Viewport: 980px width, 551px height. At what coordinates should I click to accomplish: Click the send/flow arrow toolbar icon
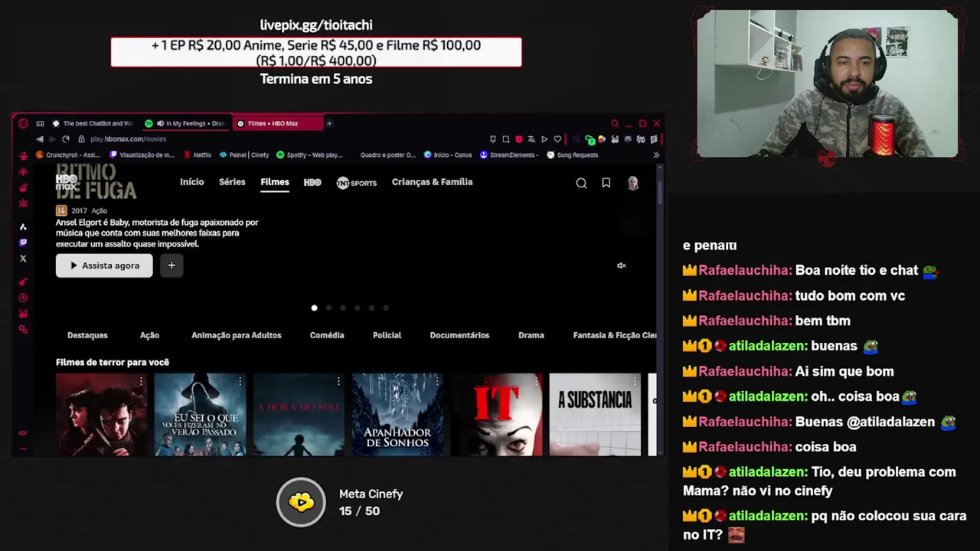(x=544, y=139)
